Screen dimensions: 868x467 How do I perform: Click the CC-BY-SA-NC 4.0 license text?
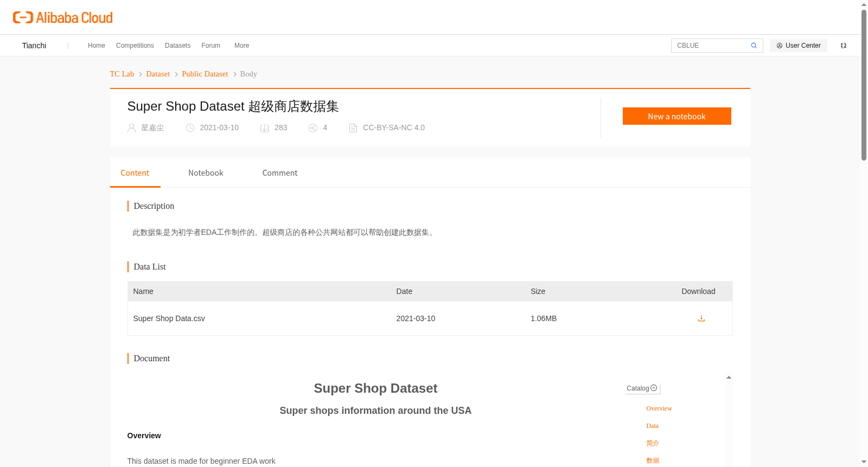[x=394, y=128]
